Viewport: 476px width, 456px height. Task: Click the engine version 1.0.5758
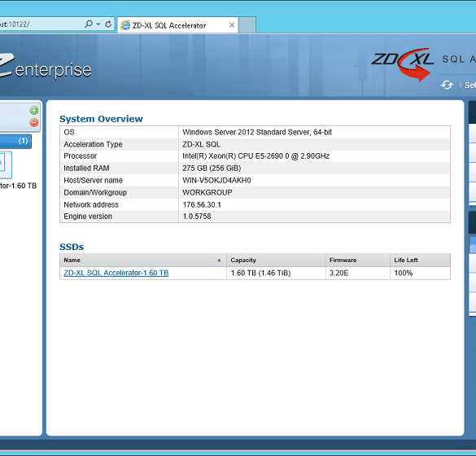(x=197, y=217)
